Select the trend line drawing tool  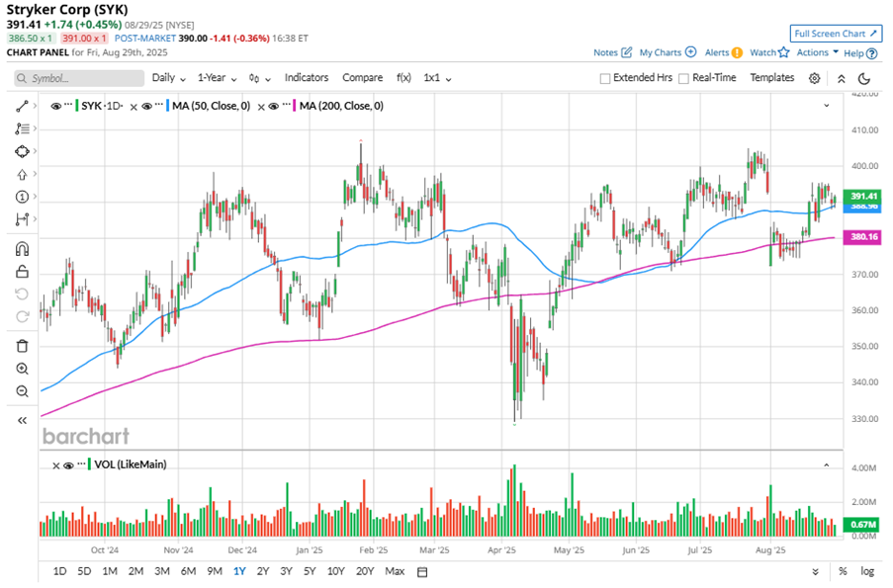22,106
